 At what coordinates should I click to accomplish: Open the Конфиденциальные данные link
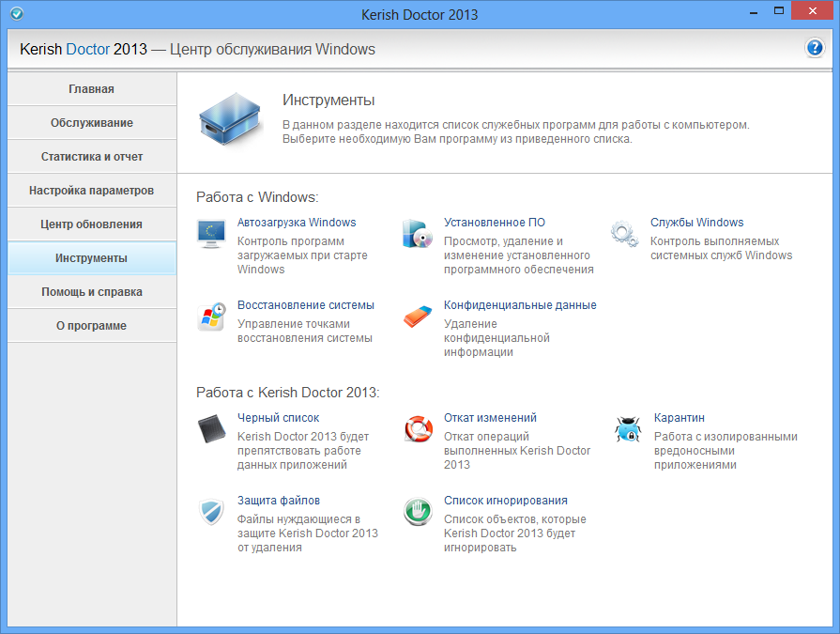point(520,305)
